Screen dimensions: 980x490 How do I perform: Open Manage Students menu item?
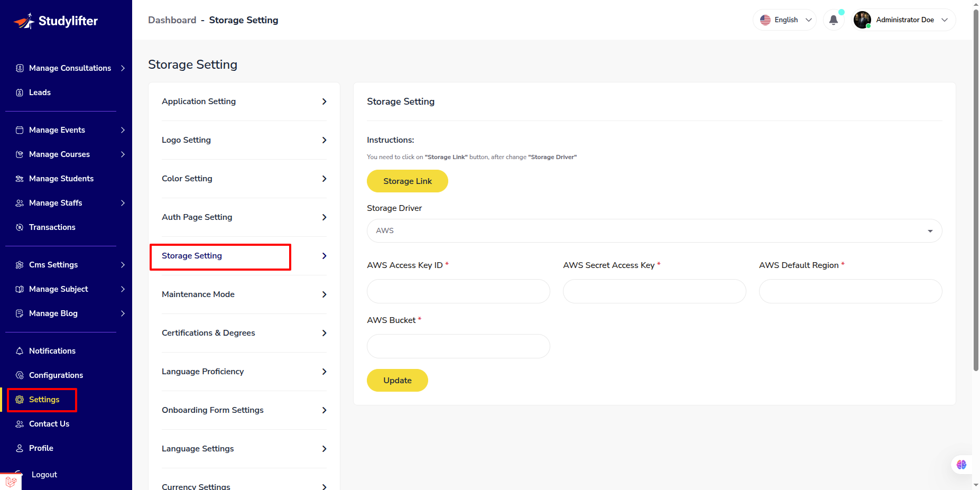pyautogui.click(x=61, y=179)
